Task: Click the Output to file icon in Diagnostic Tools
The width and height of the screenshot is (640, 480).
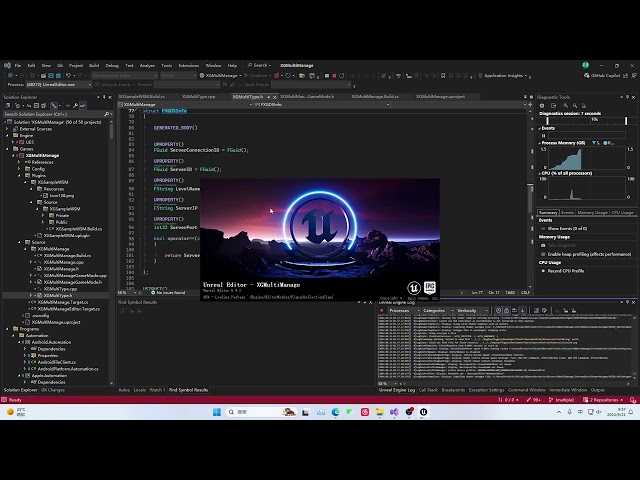Action: tap(553, 105)
